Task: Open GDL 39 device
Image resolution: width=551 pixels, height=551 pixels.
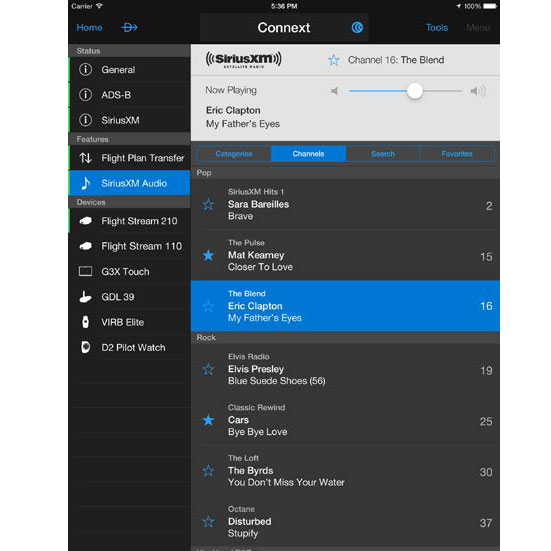Action: 130,297
